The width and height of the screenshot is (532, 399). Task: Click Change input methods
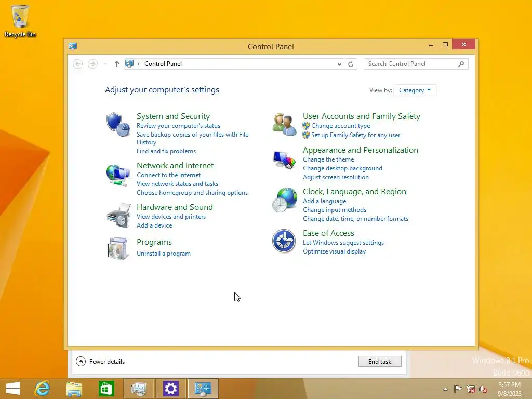(x=335, y=210)
